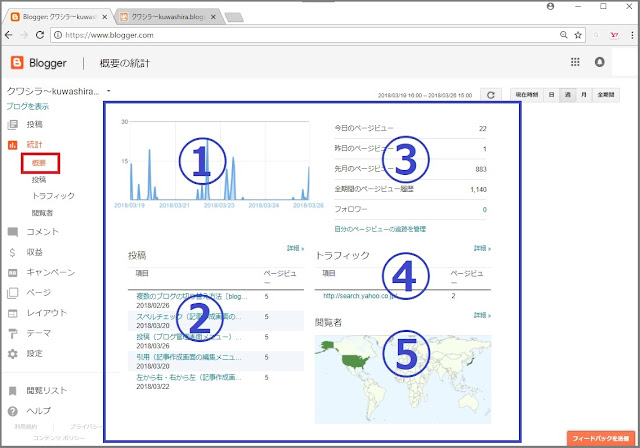The height and width of the screenshot is (448, 640).
Task: Click the 先月のページビュー value 883
Action: [481, 169]
